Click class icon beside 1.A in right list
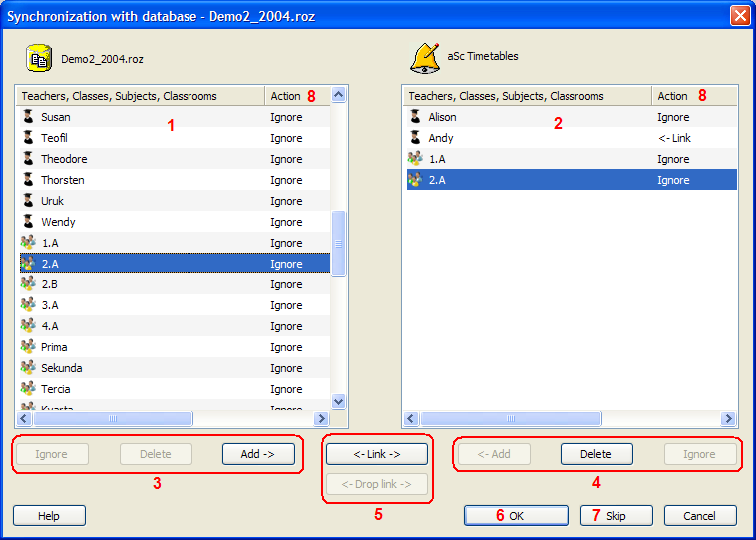This screenshot has height=540, width=756. [x=415, y=159]
